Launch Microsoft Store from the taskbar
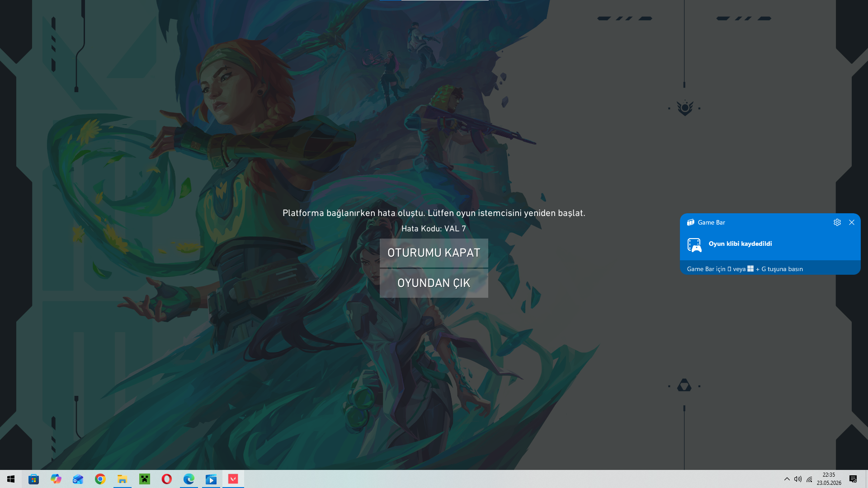This screenshot has height=488, width=868. pyautogui.click(x=33, y=479)
